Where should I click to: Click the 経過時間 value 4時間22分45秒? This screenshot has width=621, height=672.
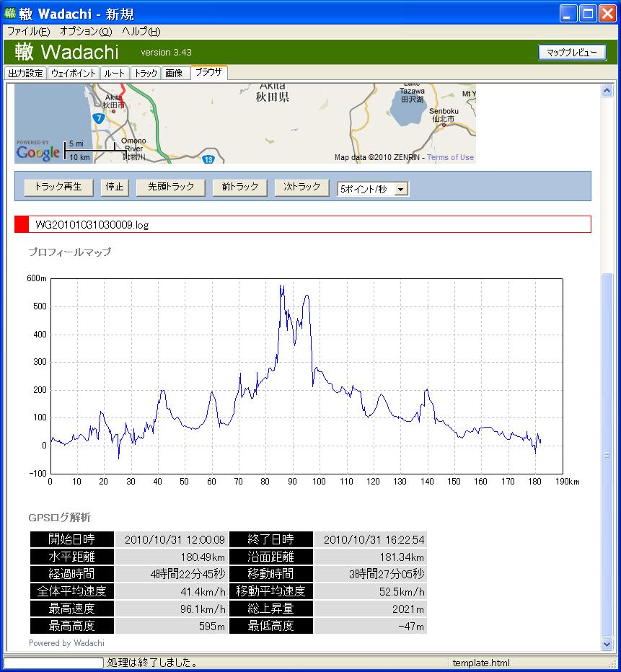(172, 574)
